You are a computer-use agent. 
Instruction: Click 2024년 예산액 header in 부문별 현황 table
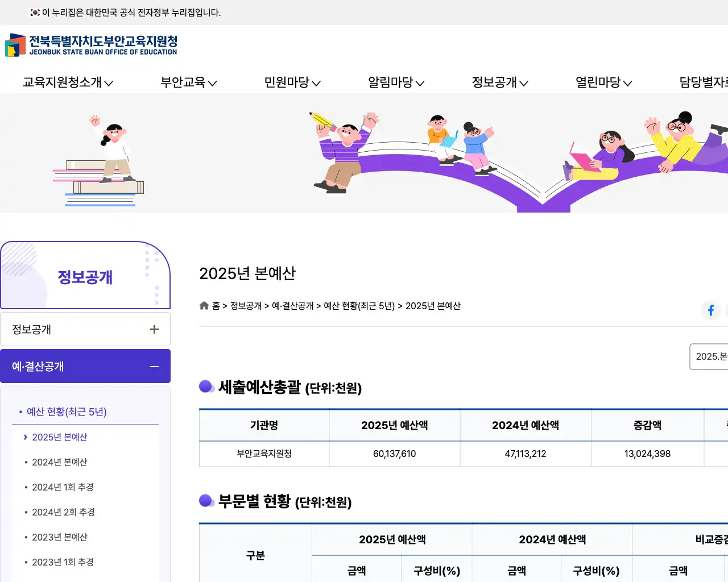(552, 539)
